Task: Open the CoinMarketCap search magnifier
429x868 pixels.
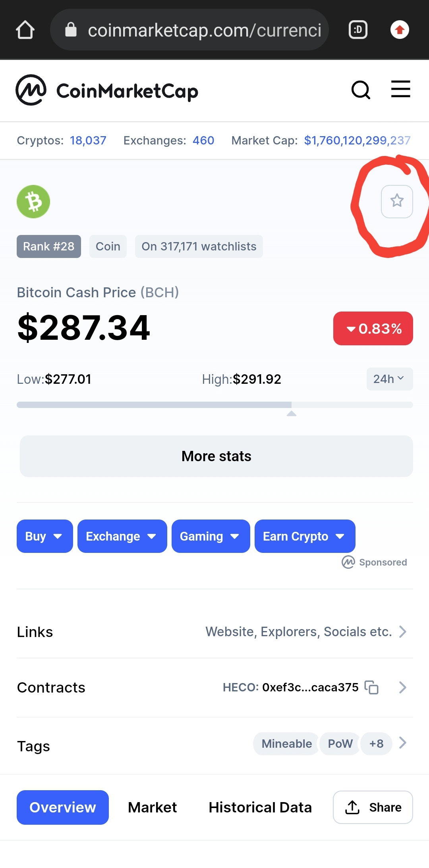Action: pyautogui.click(x=361, y=90)
